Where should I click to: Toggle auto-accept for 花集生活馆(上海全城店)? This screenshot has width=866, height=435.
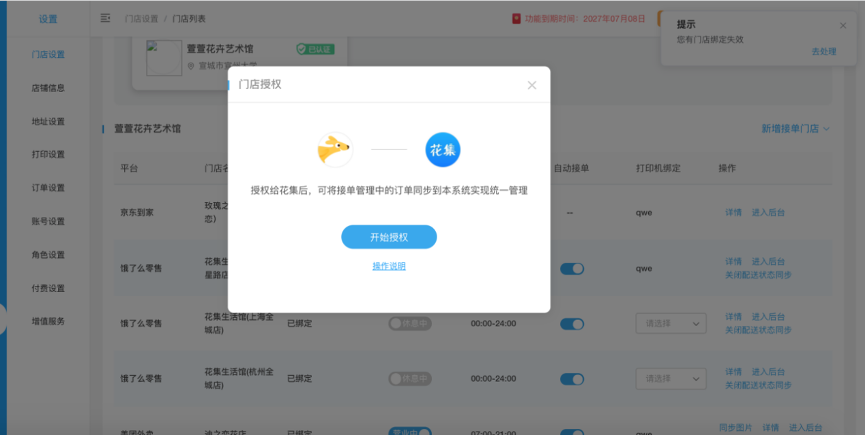click(x=572, y=324)
